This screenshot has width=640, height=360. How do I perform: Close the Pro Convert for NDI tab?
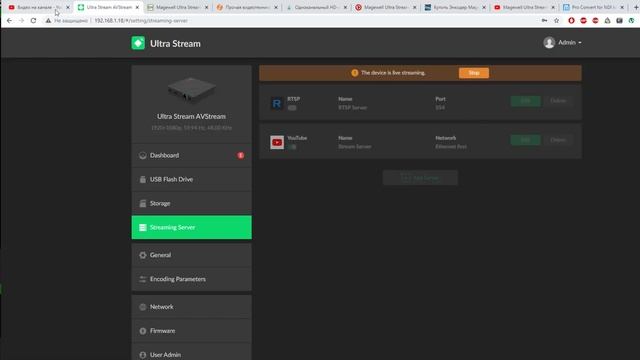point(622,7)
